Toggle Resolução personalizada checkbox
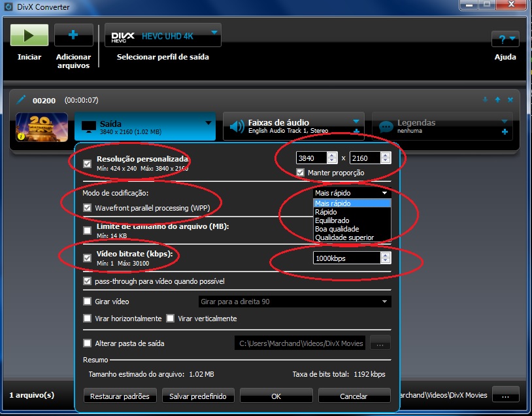This screenshot has width=532, height=416. [x=87, y=164]
